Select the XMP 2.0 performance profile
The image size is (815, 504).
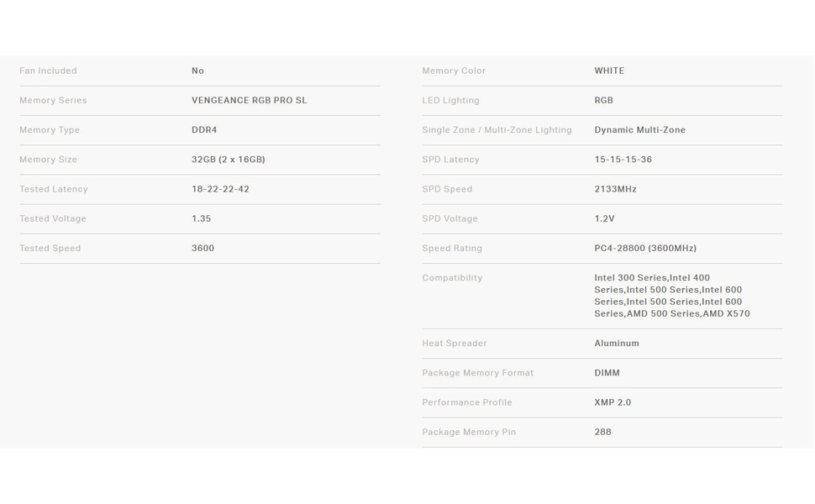pos(613,402)
